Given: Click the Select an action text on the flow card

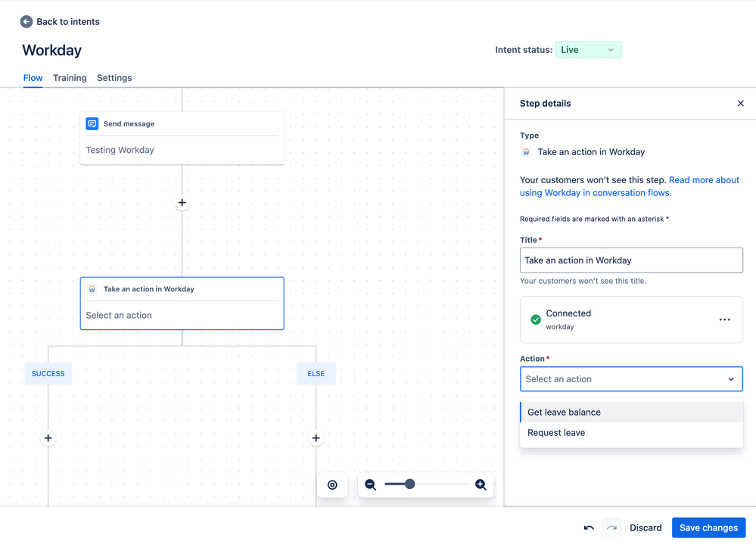Looking at the screenshot, I should 119,315.
